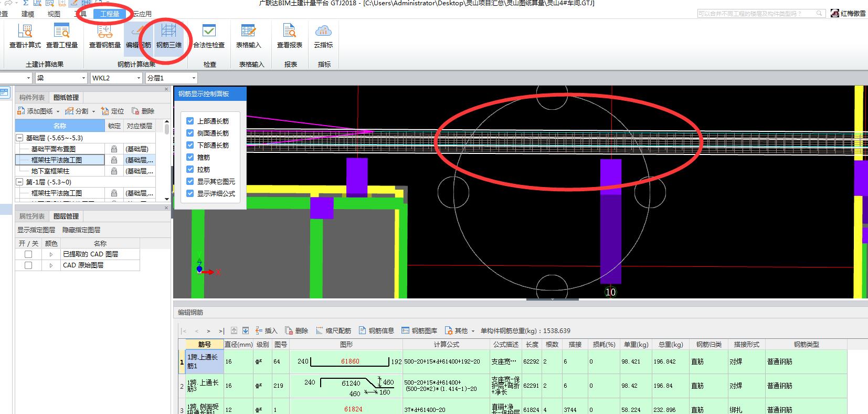
Task: Select rebar row 1跨.上通长筋1 cell
Action: [204, 361]
